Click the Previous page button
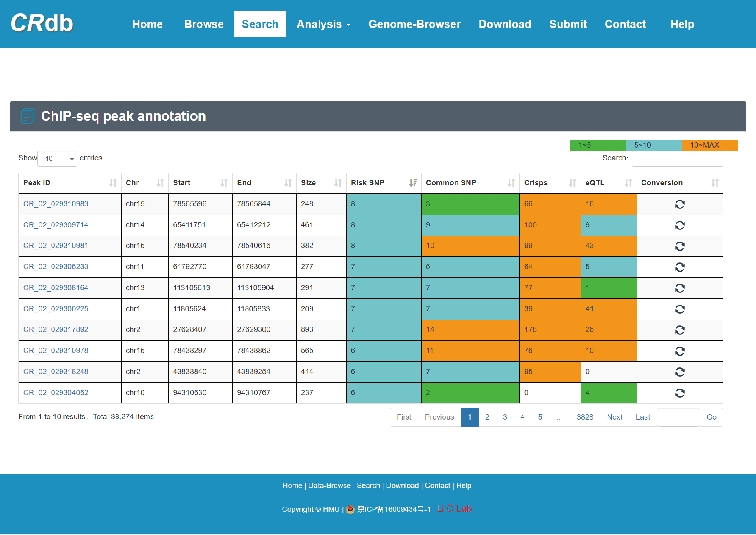Viewport: 756px width, 535px height. click(x=439, y=417)
